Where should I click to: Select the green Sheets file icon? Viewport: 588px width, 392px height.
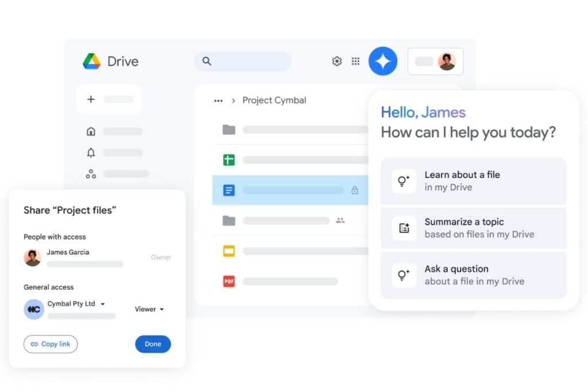tap(229, 160)
